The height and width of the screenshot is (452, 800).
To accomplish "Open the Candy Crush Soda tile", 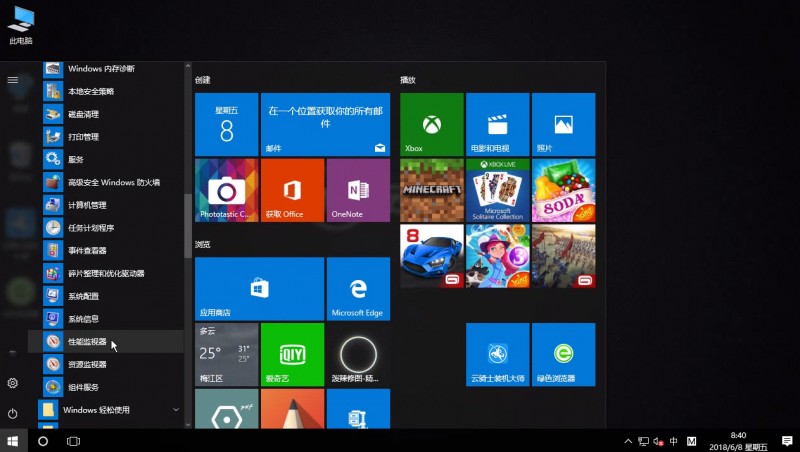I will (x=563, y=190).
